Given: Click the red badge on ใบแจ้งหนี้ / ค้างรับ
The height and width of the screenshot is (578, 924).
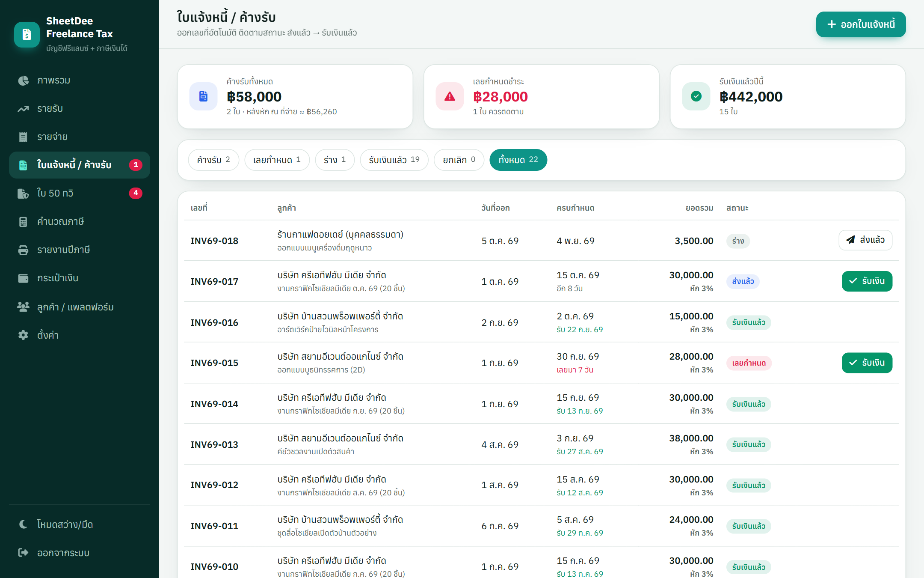Looking at the screenshot, I should click(136, 165).
